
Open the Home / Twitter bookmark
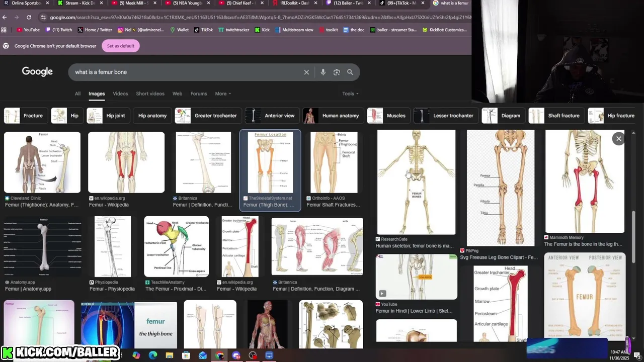click(95, 30)
